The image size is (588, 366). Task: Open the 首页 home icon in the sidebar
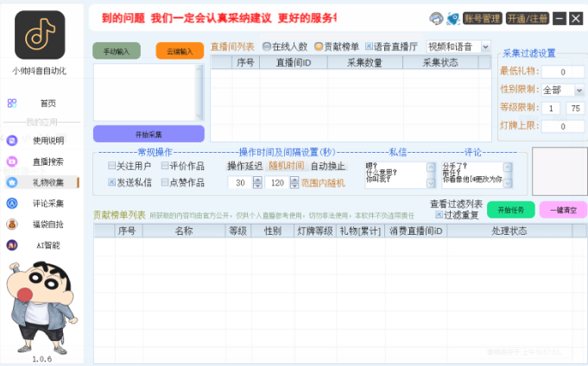pyautogui.click(x=12, y=103)
